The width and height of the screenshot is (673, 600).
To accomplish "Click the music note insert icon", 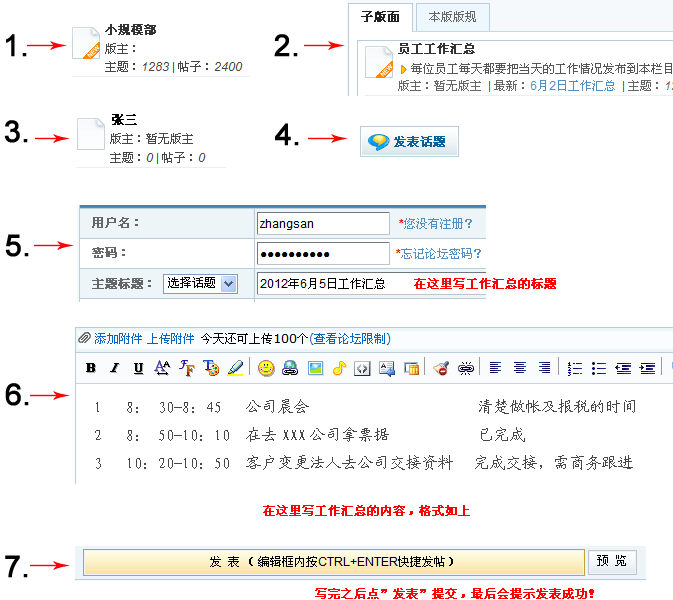I will [339, 368].
